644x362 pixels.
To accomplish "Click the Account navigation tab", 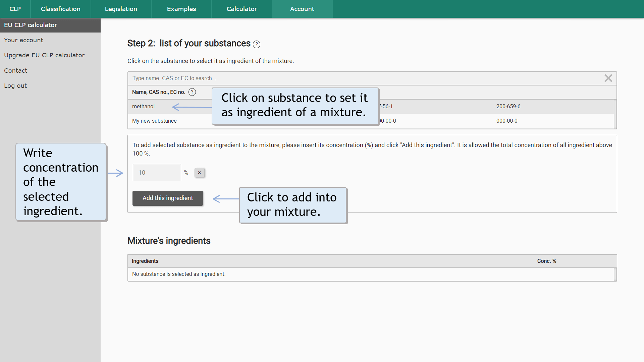I will pyautogui.click(x=302, y=8).
